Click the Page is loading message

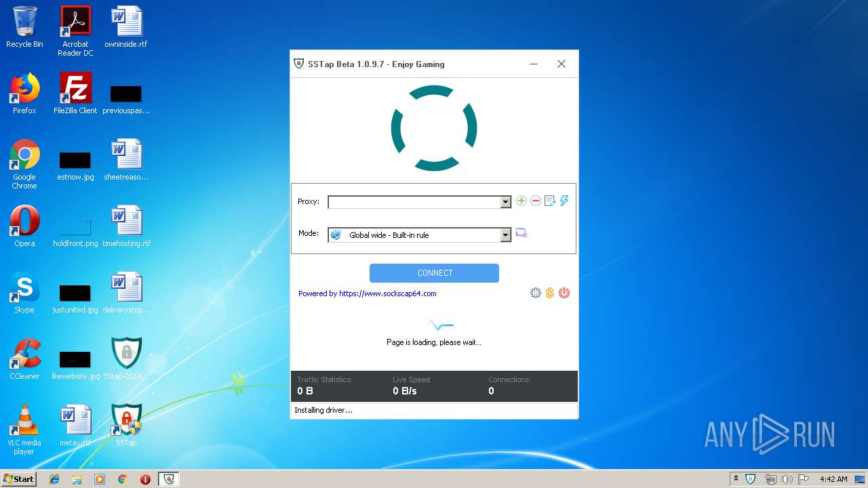[x=434, y=342]
